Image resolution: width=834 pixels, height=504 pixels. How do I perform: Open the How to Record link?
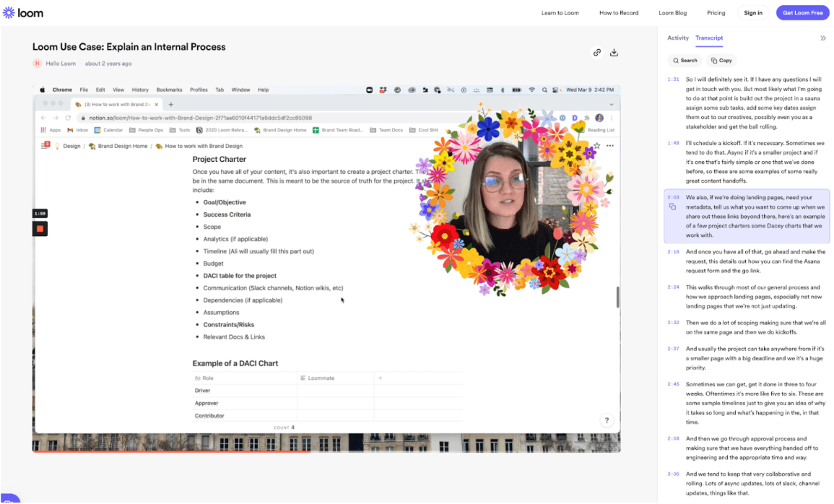[x=618, y=12]
